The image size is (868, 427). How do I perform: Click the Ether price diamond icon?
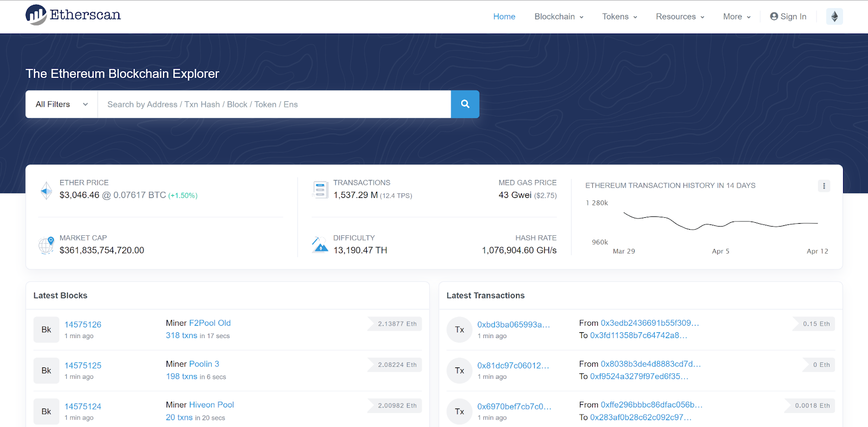[x=47, y=190]
